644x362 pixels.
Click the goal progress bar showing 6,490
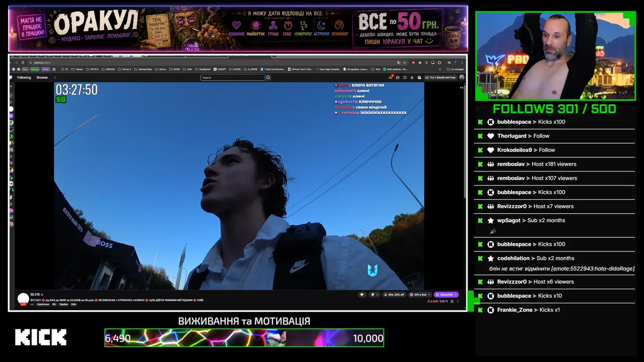[244, 338]
